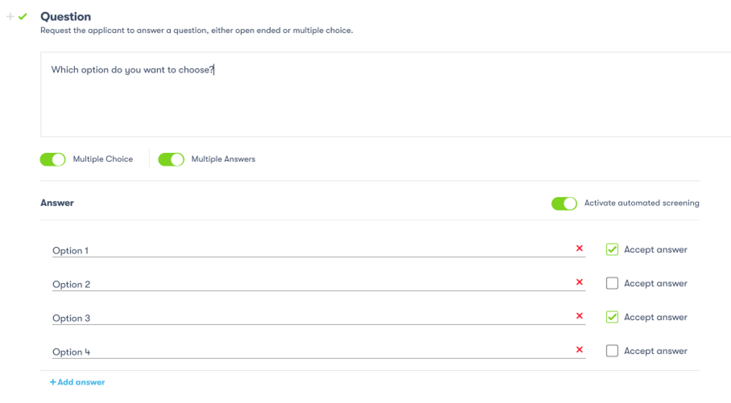This screenshot has height=403, width=731.
Task: Edit the Option 4 answer field
Action: (x=310, y=352)
